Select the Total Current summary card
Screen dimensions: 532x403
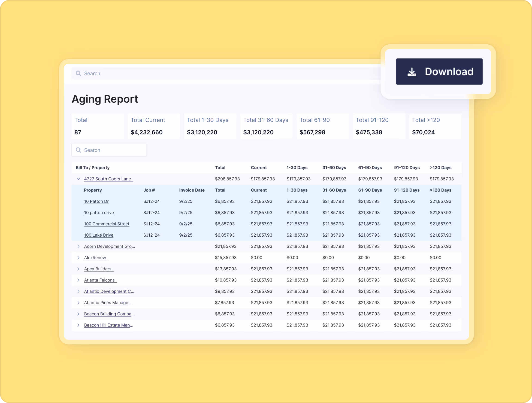point(154,126)
